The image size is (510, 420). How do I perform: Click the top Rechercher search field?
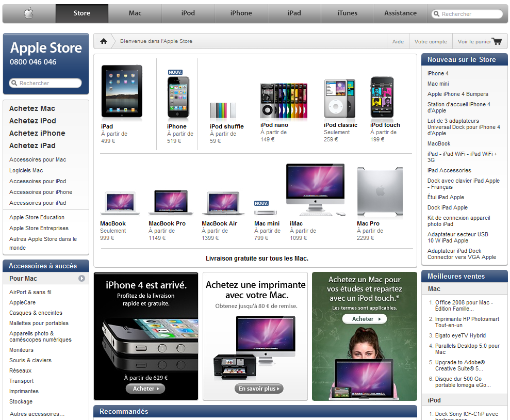[467, 14]
